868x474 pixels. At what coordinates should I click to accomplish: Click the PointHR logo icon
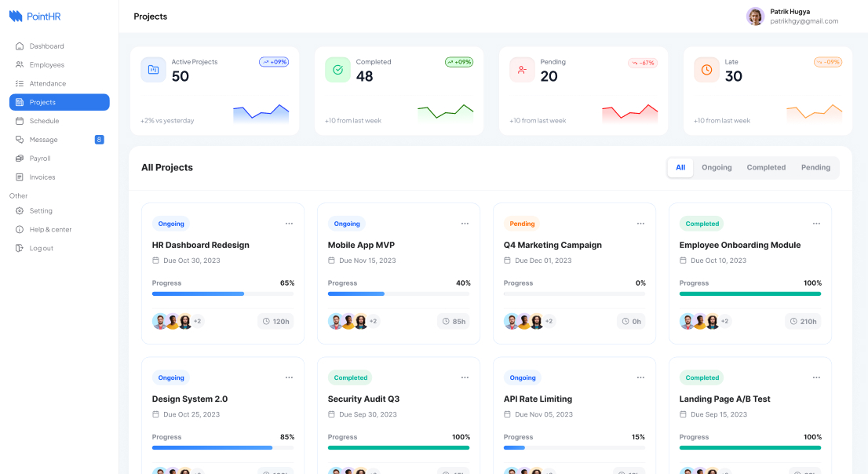(x=16, y=16)
